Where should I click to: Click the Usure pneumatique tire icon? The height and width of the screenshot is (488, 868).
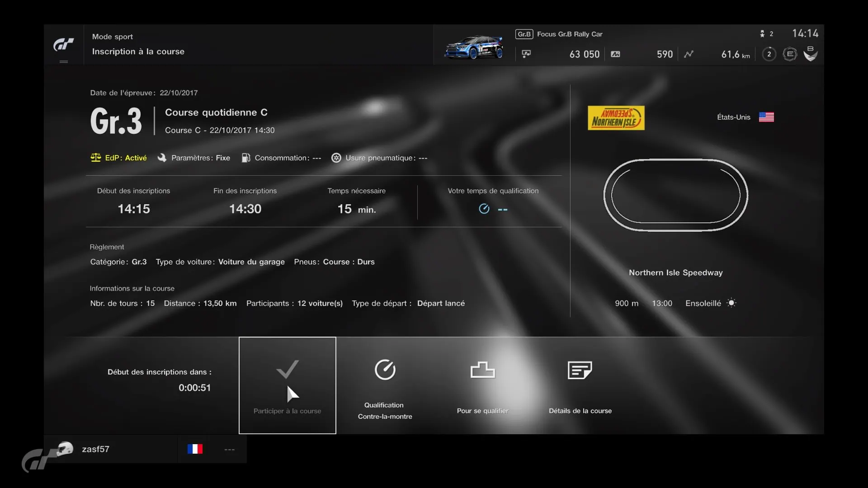click(336, 158)
